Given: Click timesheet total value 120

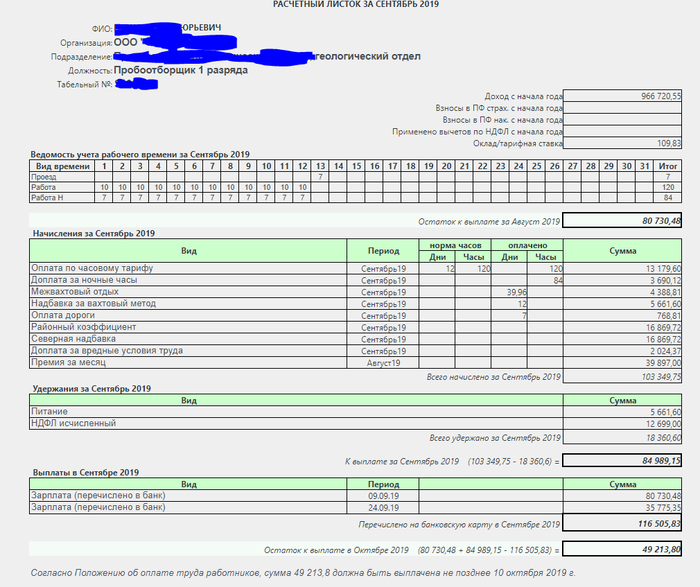Looking at the screenshot, I should [x=668, y=187].
